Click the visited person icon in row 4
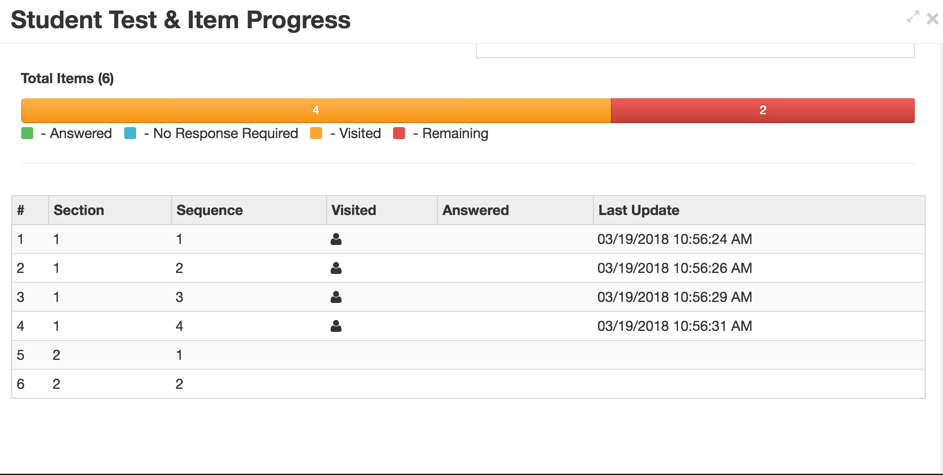The image size is (943, 475). pos(336,327)
